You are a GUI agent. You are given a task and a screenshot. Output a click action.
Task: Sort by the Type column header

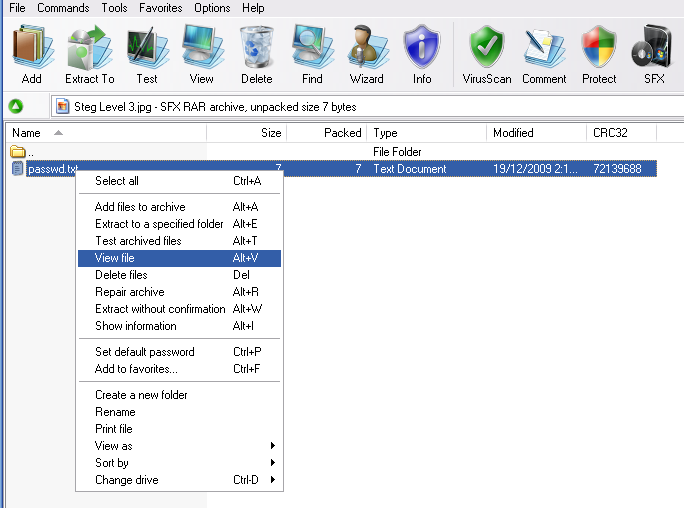[x=427, y=133]
